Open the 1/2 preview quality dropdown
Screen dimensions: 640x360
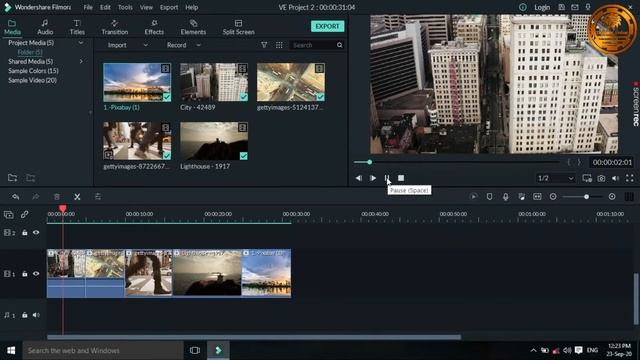pyautogui.click(x=555, y=178)
